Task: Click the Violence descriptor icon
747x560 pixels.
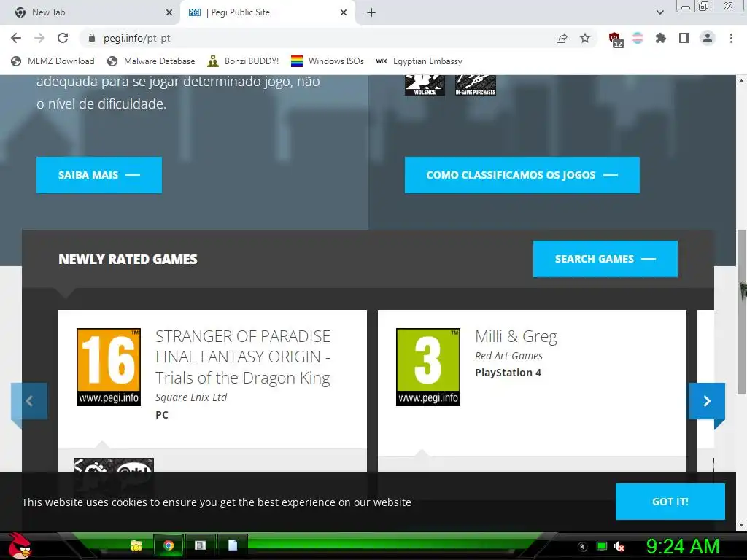Action: [x=425, y=85]
